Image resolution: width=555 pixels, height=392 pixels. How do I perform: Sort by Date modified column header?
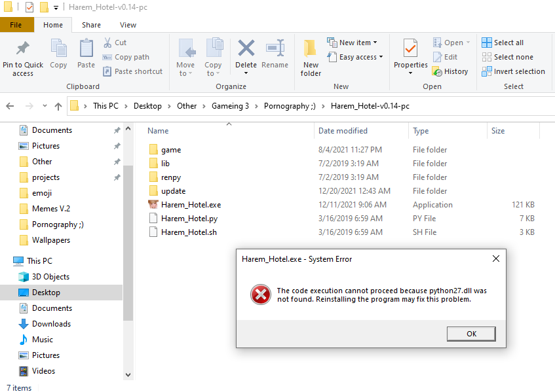[343, 131]
